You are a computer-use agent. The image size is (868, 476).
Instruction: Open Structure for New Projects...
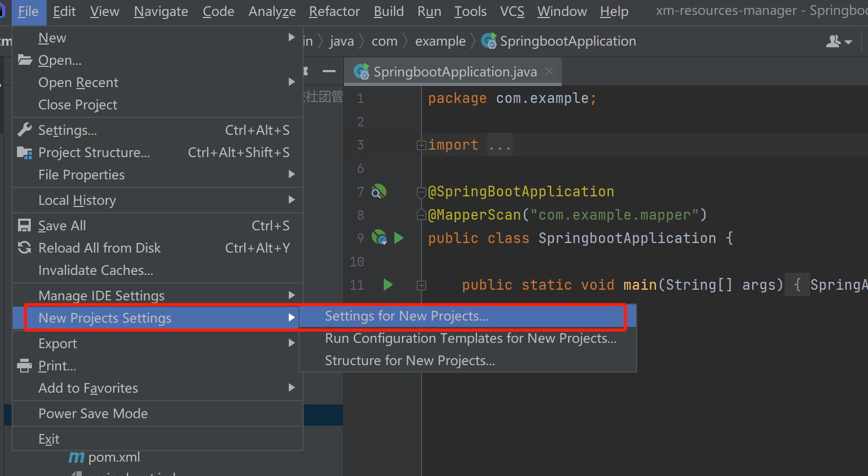click(468, 361)
